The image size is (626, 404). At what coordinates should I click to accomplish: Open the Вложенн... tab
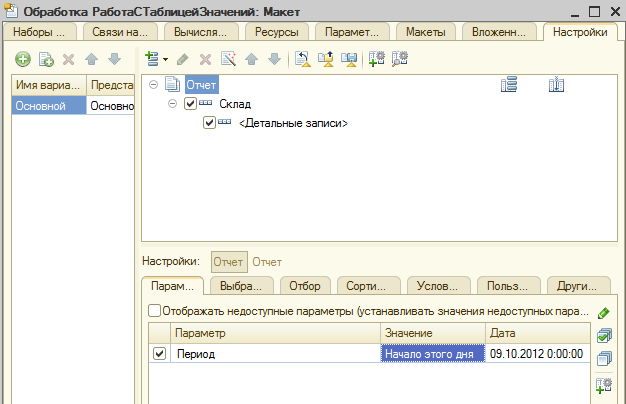[x=499, y=32]
